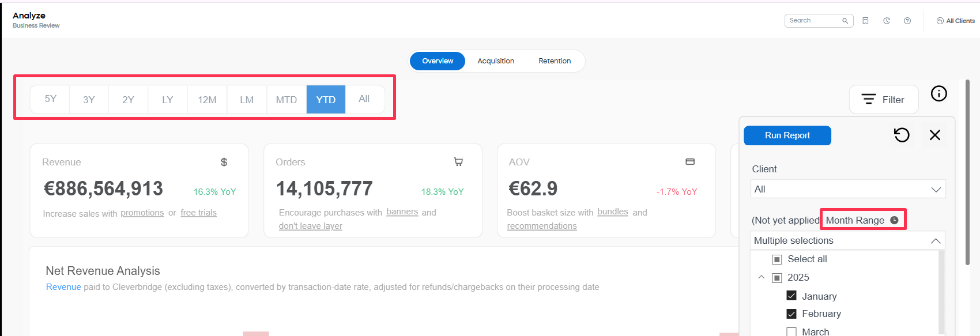This screenshot has width=980, height=336.
Task: Open the bookmark icon in header
Action: coord(865,21)
